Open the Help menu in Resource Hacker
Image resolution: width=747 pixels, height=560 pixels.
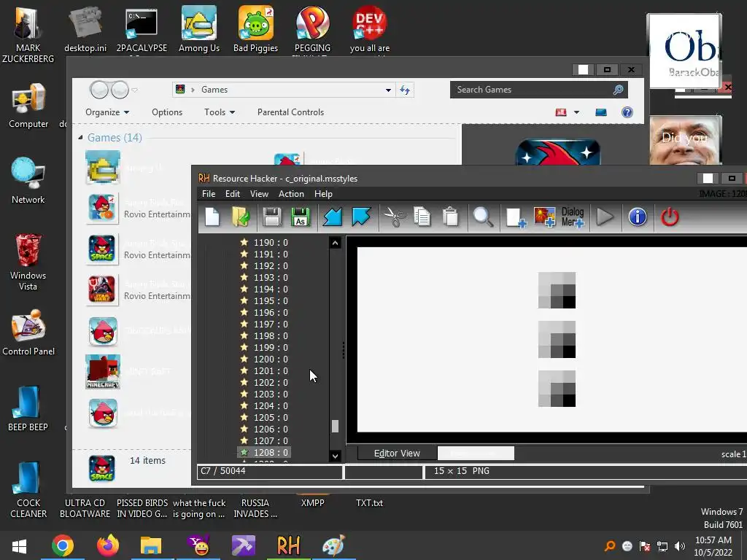coord(323,194)
